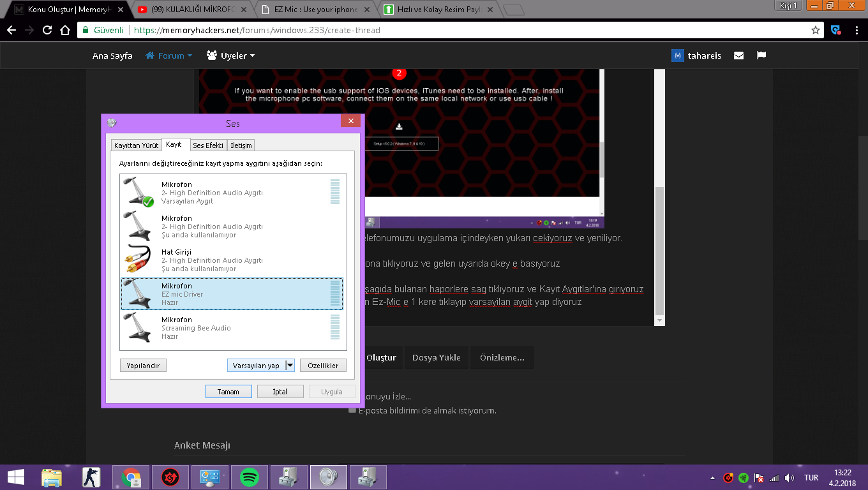868x490 pixels.
Task: Open the volume icon in the system tray
Action: click(789, 477)
